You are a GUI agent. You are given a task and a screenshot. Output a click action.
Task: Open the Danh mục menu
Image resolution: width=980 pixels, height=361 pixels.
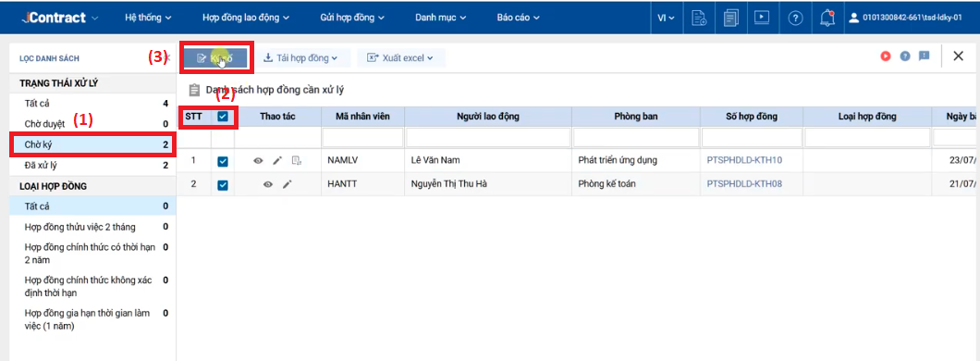click(x=441, y=18)
